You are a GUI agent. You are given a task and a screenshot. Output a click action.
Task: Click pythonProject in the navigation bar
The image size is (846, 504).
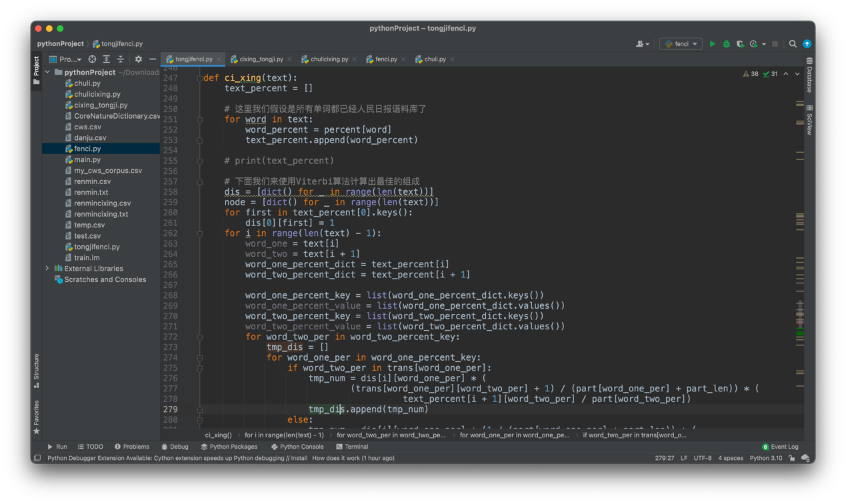tap(60, 44)
